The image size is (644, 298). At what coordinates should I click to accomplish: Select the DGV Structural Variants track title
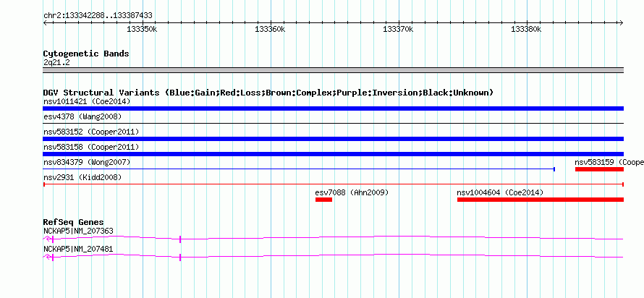(268, 93)
